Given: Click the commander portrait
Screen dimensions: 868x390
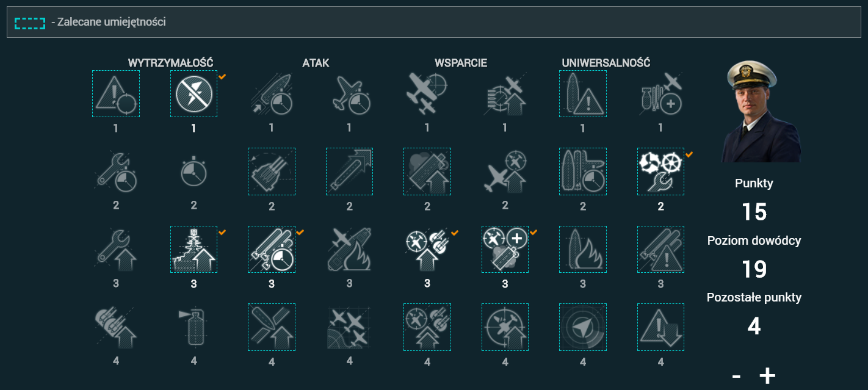Looking at the screenshot, I should point(754,112).
